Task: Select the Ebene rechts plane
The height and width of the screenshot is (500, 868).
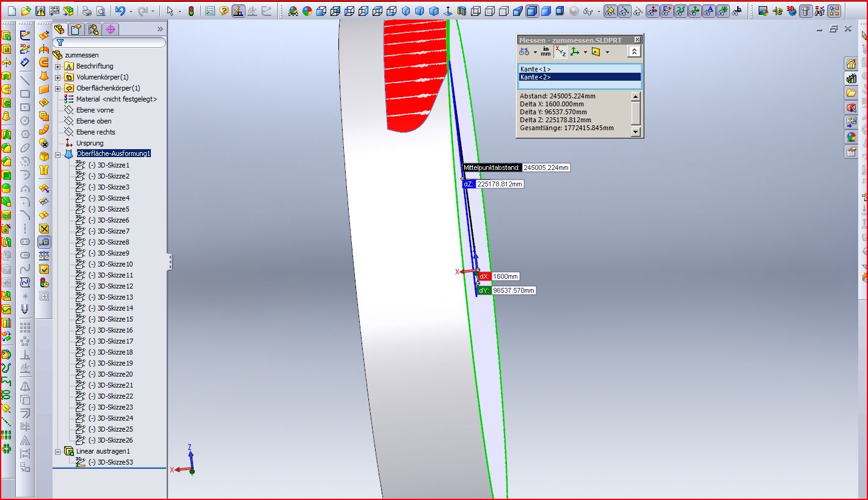Action: [x=95, y=132]
